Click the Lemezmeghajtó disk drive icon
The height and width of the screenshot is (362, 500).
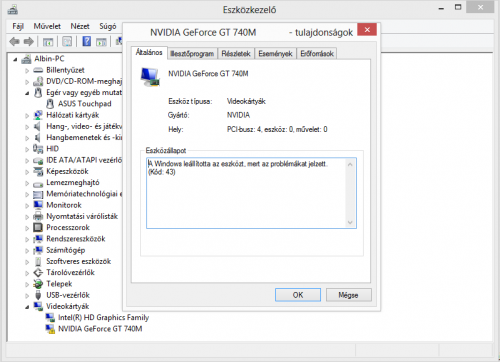coord(38,183)
